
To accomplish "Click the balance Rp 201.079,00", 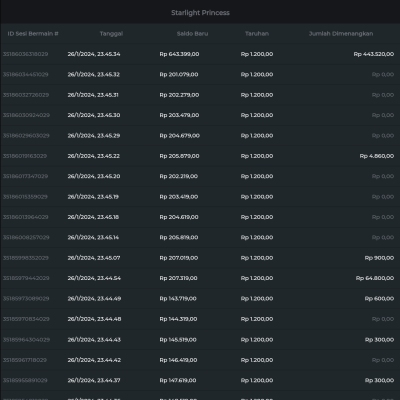I will click(x=179, y=74).
